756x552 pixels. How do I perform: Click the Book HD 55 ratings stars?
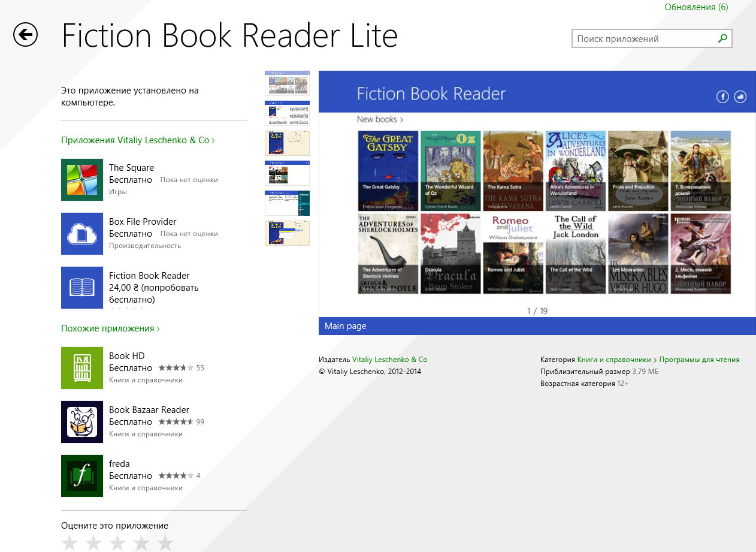coord(176,368)
